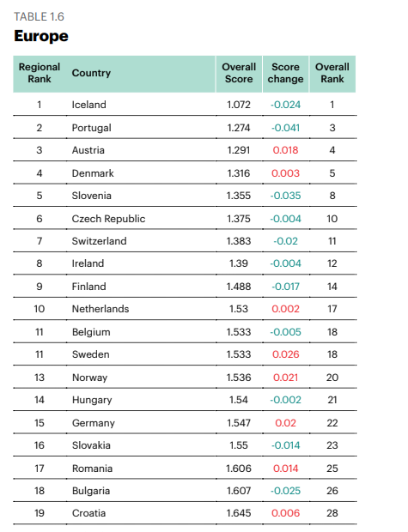Click Austria's red score change 0.018
This screenshot has height=532, width=408.
(285, 150)
